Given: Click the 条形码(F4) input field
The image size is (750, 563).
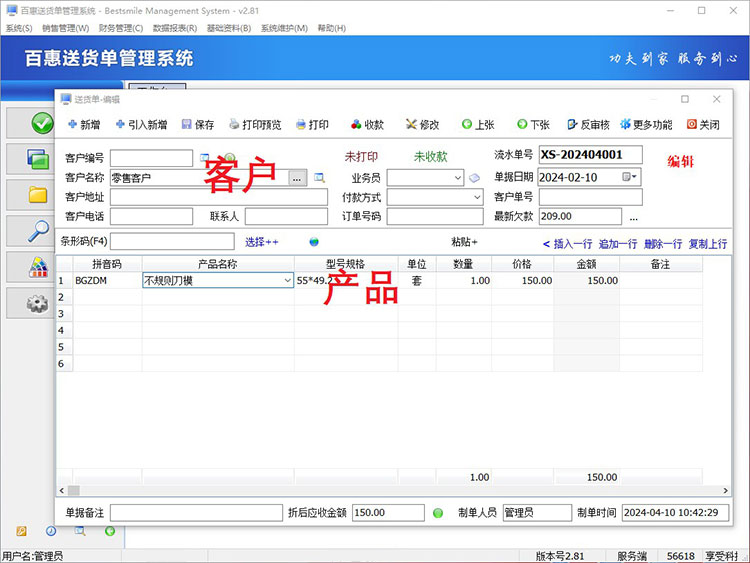Looking at the screenshot, I should [x=172, y=241].
